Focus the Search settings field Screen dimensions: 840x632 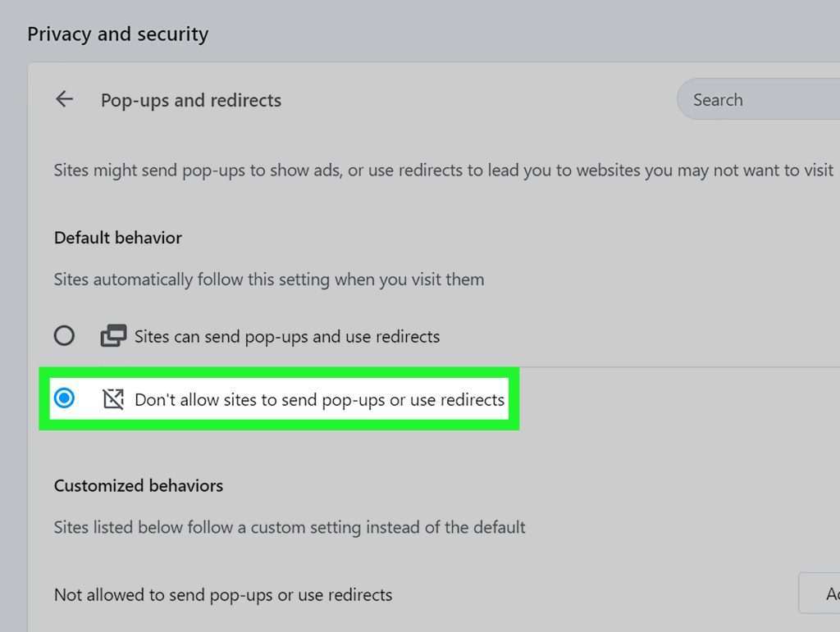(x=758, y=99)
